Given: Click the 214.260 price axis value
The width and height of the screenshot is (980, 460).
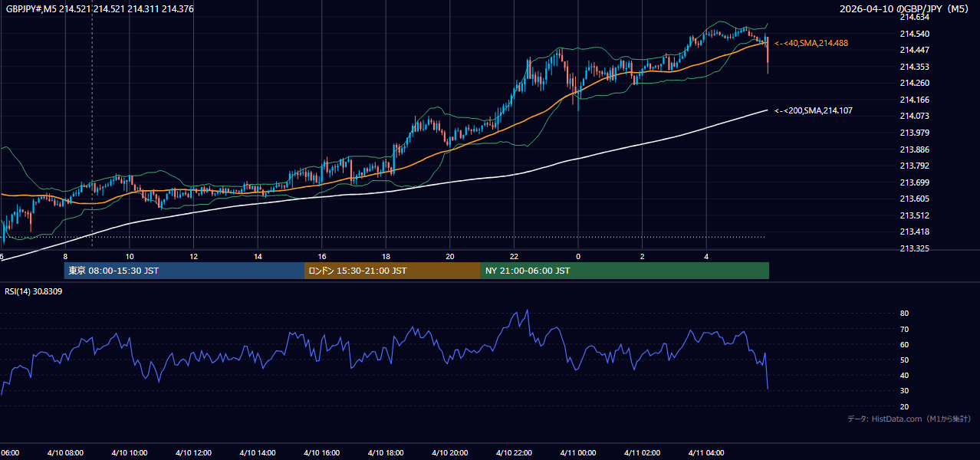Looking at the screenshot, I should [914, 84].
